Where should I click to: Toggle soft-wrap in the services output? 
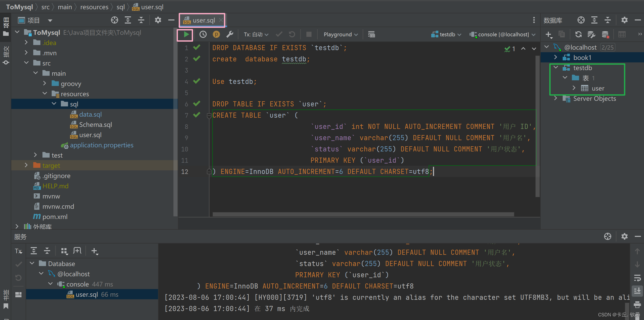(637, 278)
